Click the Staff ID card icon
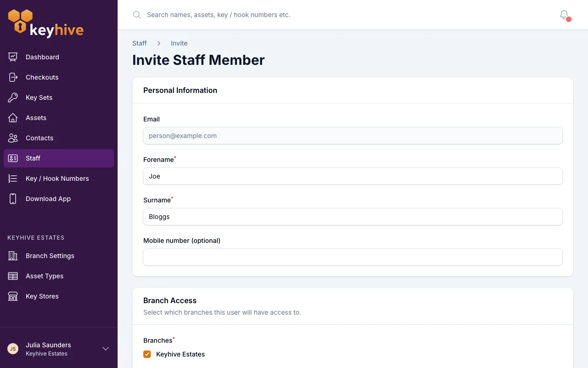 pyautogui.click(x=13, y=158)
